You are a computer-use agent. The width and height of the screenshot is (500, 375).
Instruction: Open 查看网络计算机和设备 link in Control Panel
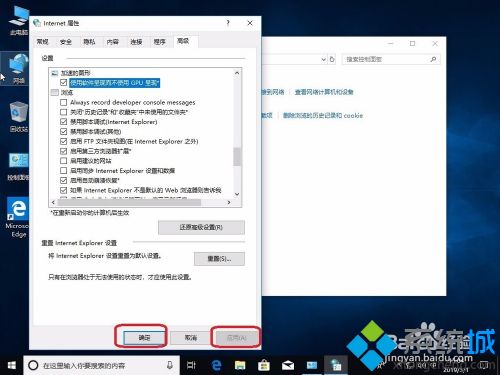coord(324,92)
